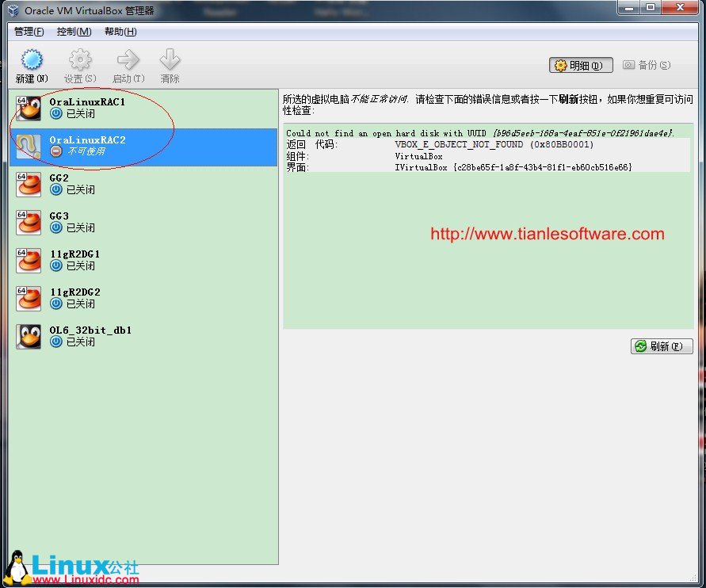Image resolution: width=706 pixels, height=588 pixels.
Task: Click the OL6_32bit_db1 penguin icon
Action: pyautogui.click(x=29, y=337)
